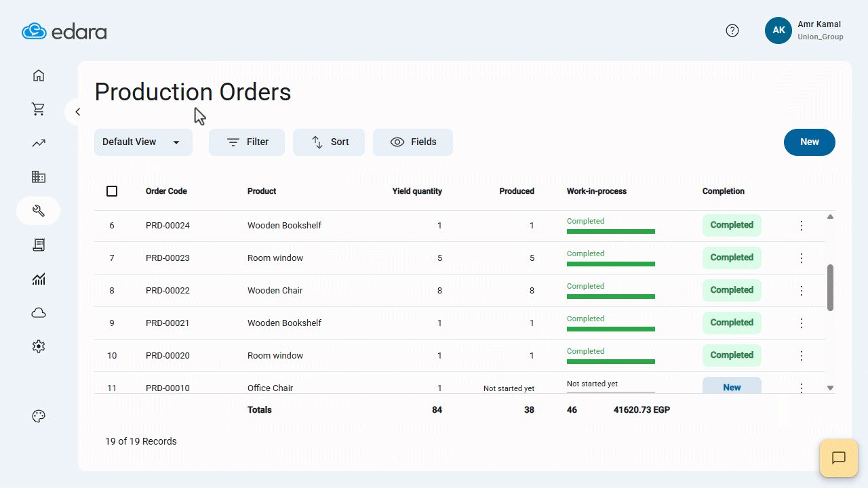Click the Completion column header

click(x=724, y=191)
